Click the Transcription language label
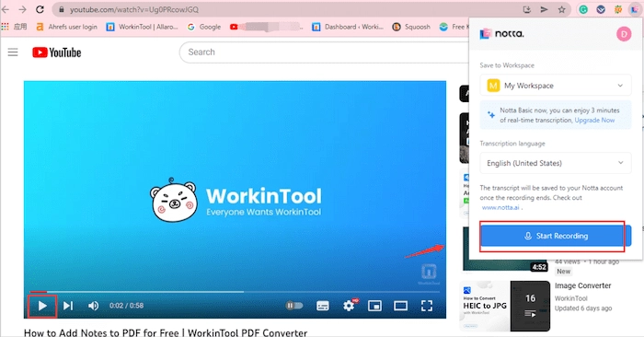 512,144
